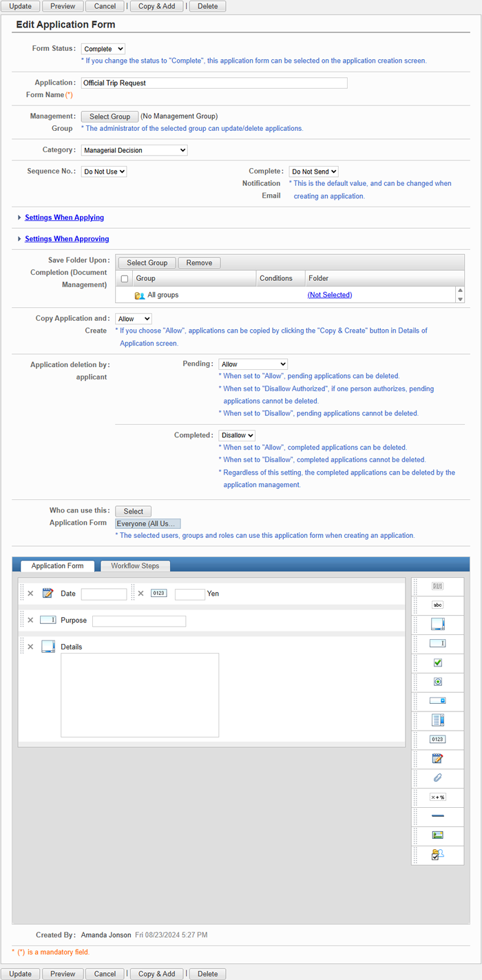This screenshot has height=980, width=482.
Task: Select the 'abc' text label palette item
Action: coord(437,605)
